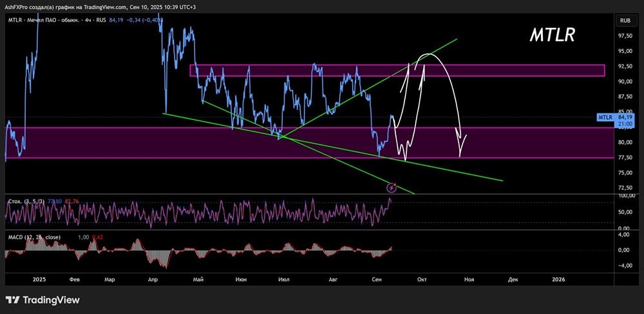Click the Stochastic value 82,76

click(x=71, y=201)
